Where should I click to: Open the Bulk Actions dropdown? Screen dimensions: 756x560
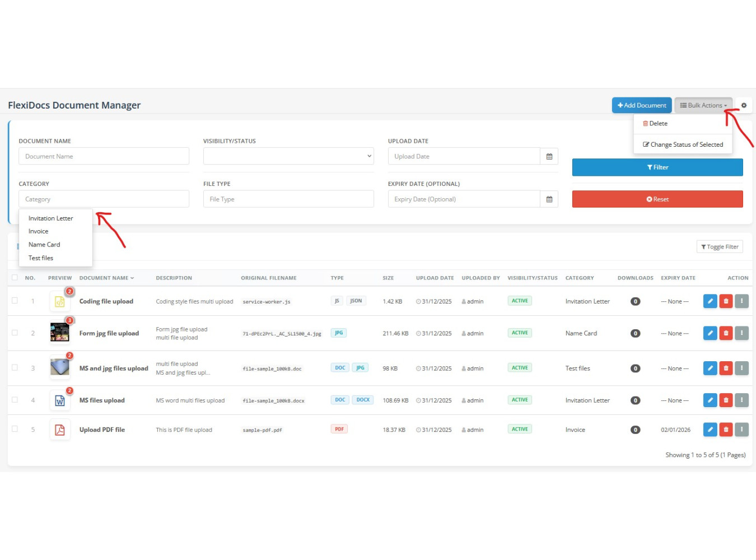tap(703, 105)
